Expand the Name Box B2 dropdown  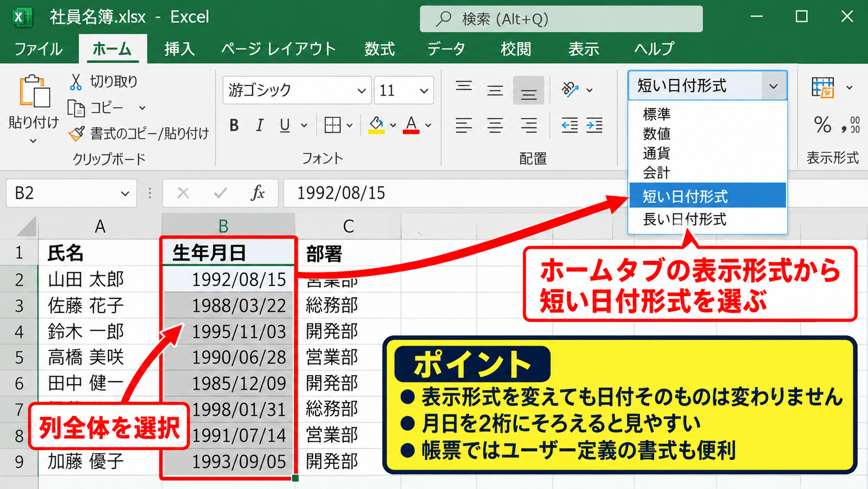tap(125, 193)
